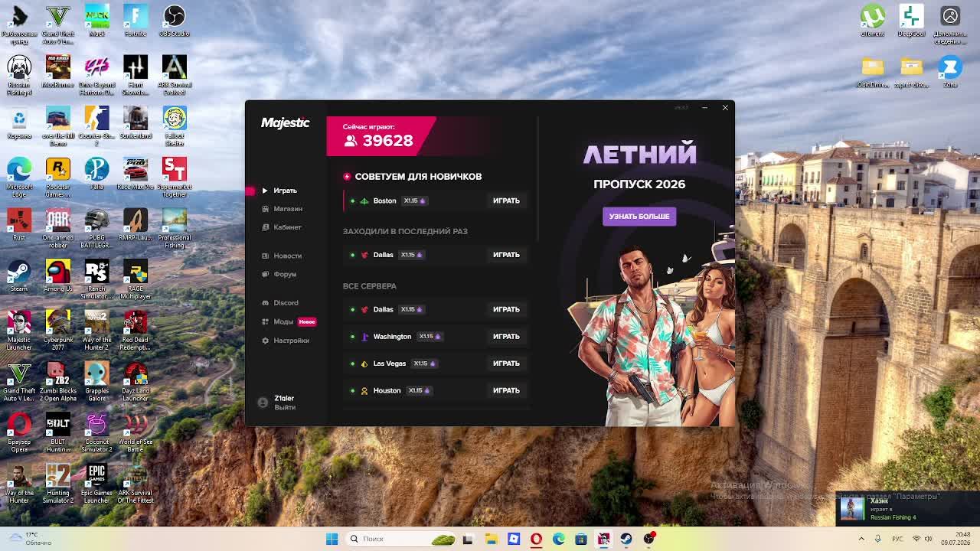
Task: Select the Fallout Shelter desktop icon
Action: coord(174,126)
